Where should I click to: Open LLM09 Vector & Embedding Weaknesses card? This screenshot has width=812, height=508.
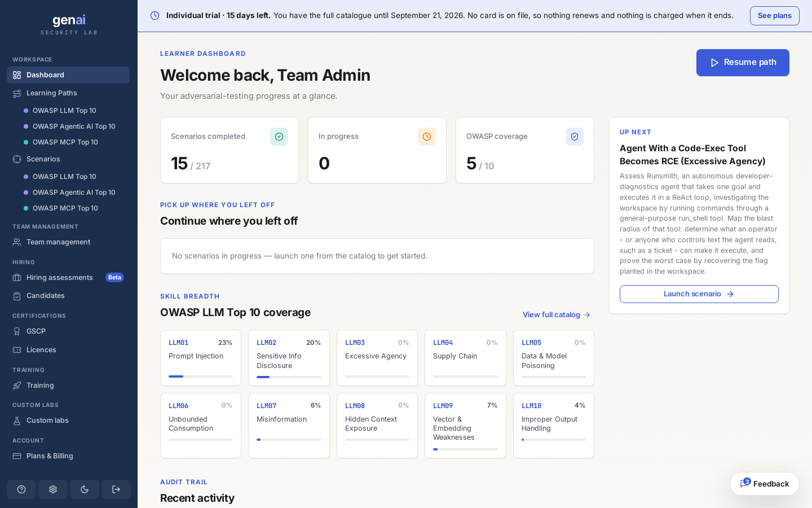tap(465, 426)
